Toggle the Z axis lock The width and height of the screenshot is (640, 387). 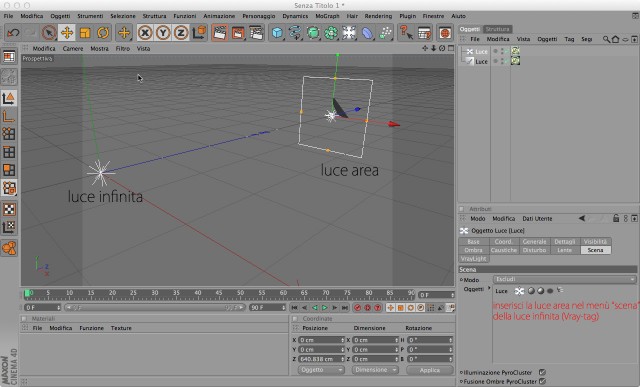tap(181, 33)
